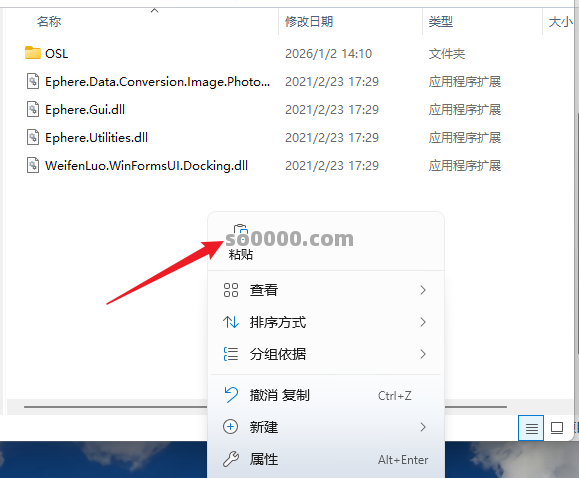Click 应用程序扩展 type for Ephere.Gui.dll
This screenshot has width=579, height=478.
click(465, 110)
